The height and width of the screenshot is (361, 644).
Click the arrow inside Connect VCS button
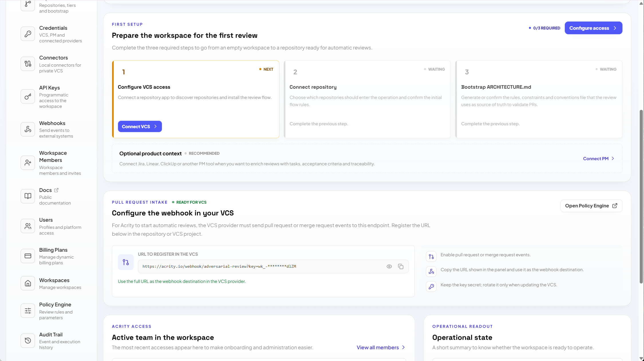pyautogui.click(x=155, y=126)
